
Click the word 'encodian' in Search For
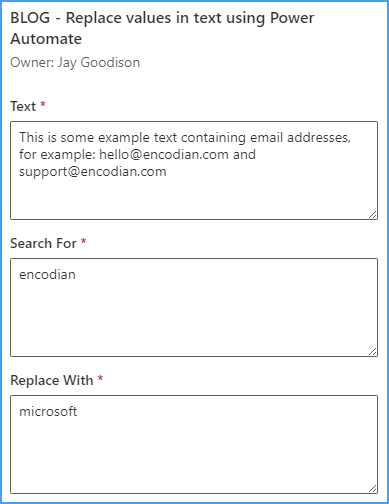47,275
